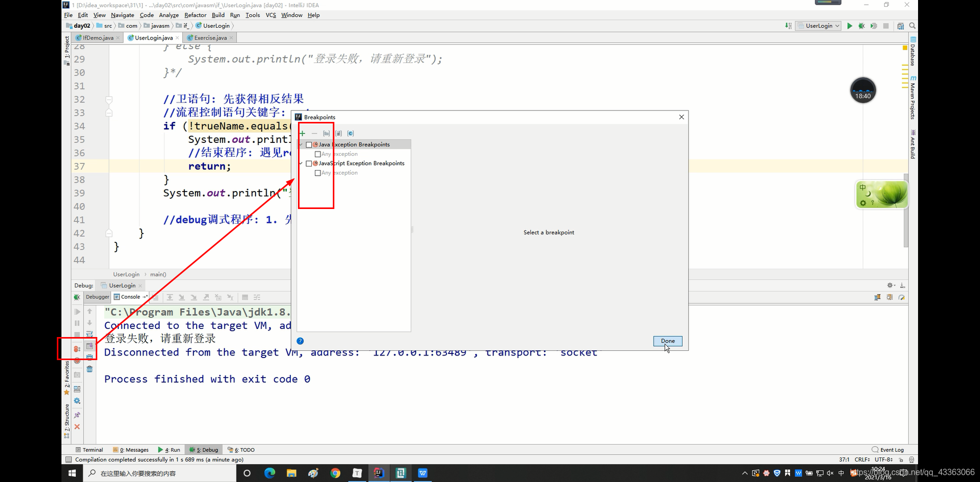Viewport: 980px width, 482px height.
Task: Group breakpoints by package icon
Action: pyautogui.click(x=326, y=133)
